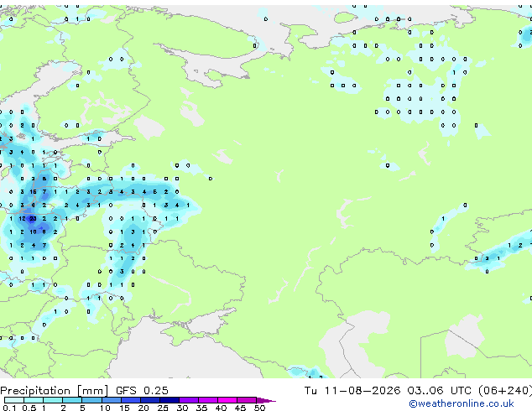Click the '12' precipitation value on map
The height and width of the screenshot is (411, 532).
click(x=22, y=219)
